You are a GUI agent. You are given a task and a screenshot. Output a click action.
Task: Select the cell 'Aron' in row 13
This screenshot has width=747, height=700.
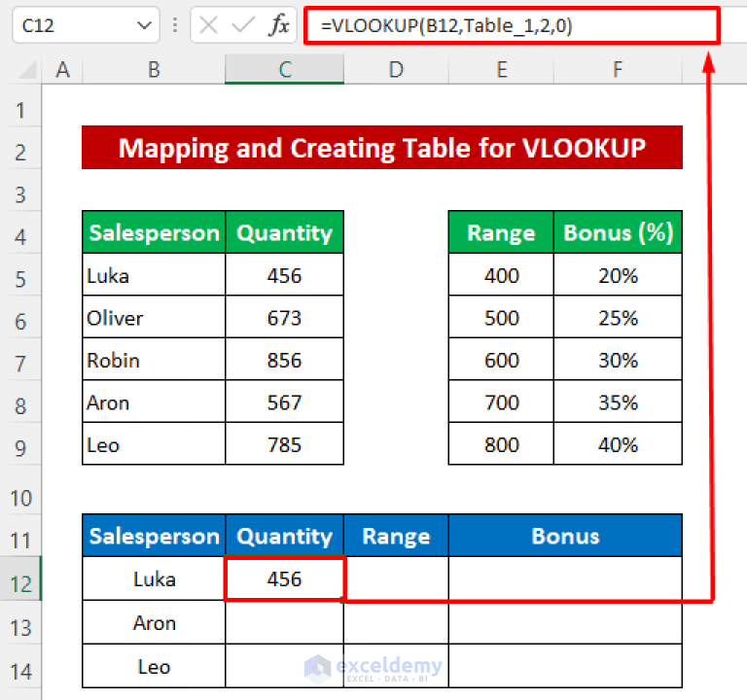154,622
